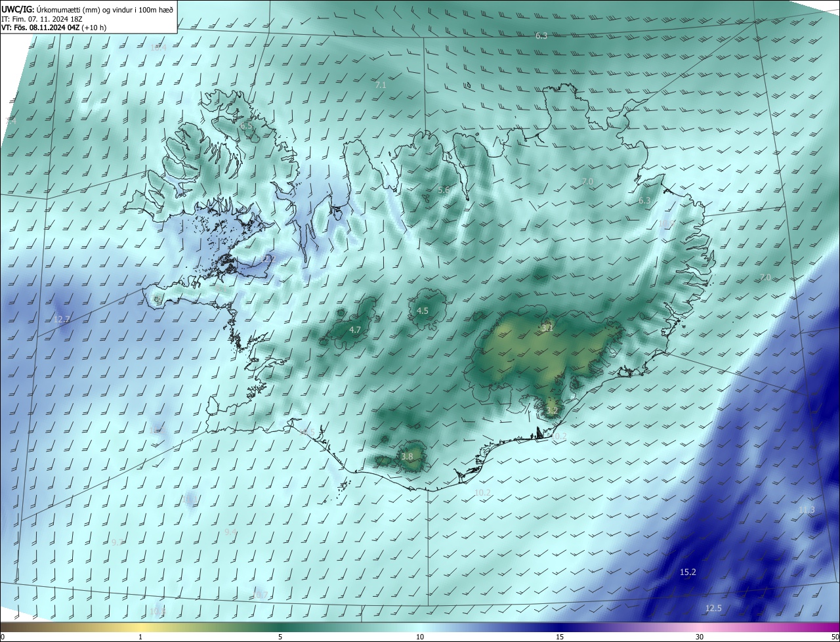Click the 12.7 value label over the sea
Screen dimensions: 840x642
pyautogui.click(x=62, y=320)
